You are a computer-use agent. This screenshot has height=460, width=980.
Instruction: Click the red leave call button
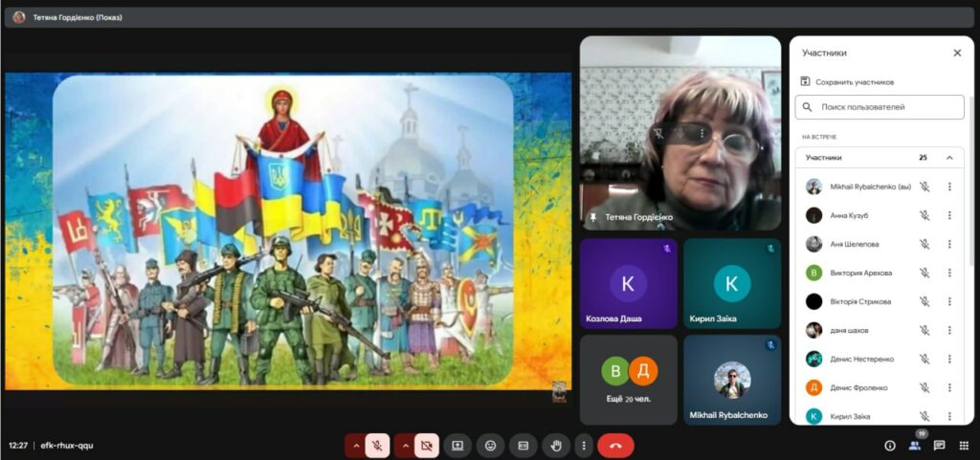tap(615, 446)
